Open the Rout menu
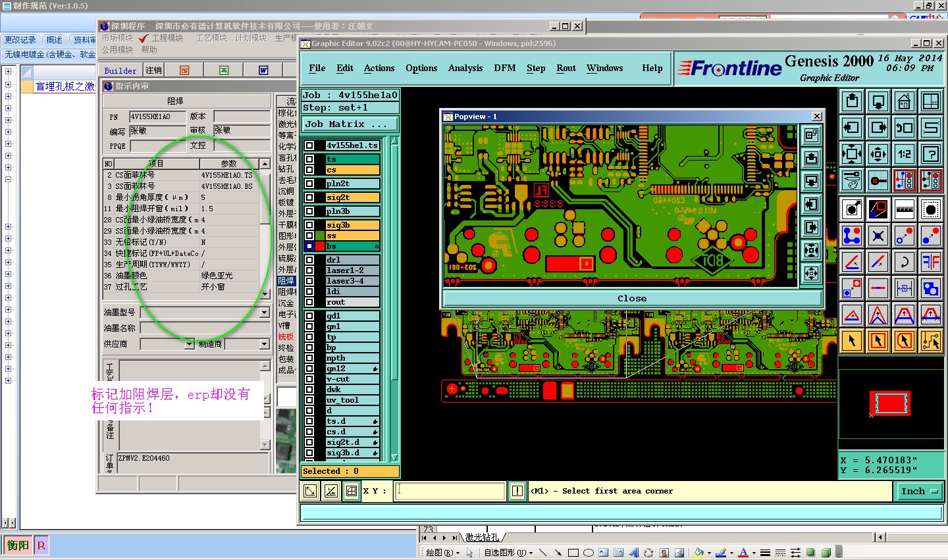Image resolution: width=948 pixels, height=560 pixels. click(566, 68)
